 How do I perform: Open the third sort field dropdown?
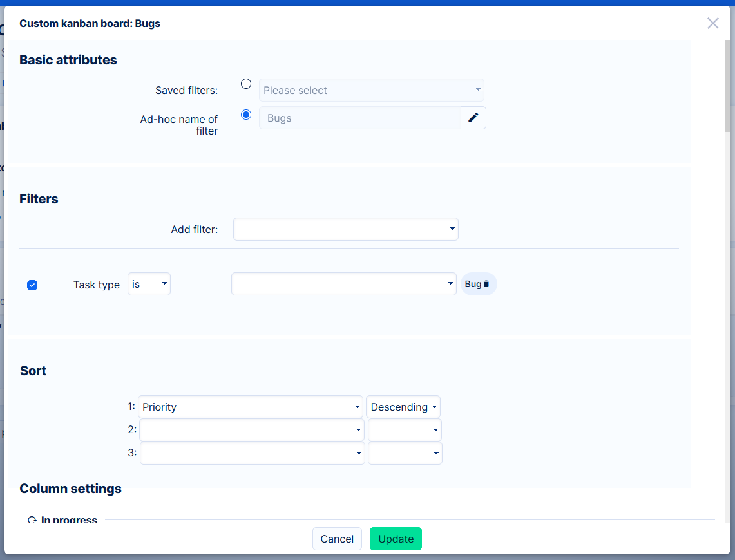252,453
